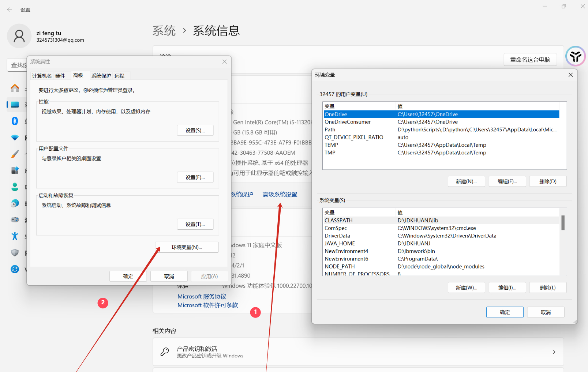Open Privacy & security shield icon
This screenshot has width=588, height=372.
point(15,253)
